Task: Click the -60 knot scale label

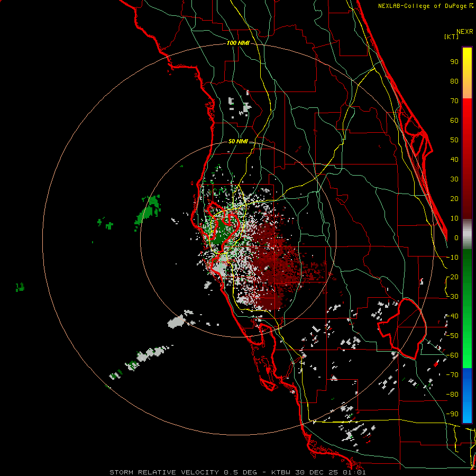Action: click(x=452, y=355)
